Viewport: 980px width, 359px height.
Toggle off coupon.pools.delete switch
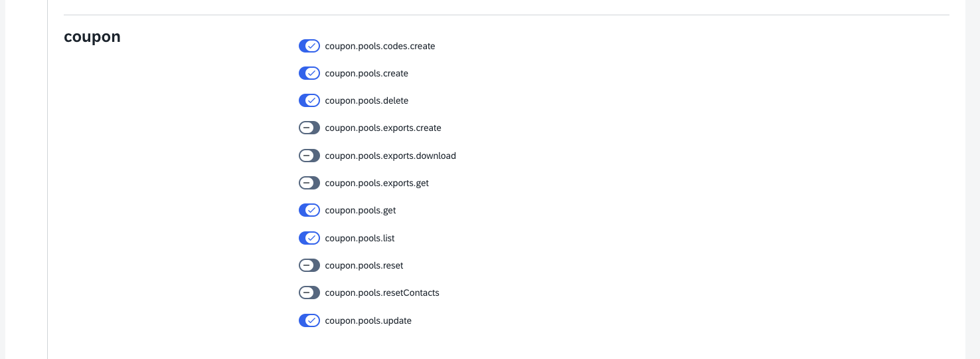click(309, 100)
